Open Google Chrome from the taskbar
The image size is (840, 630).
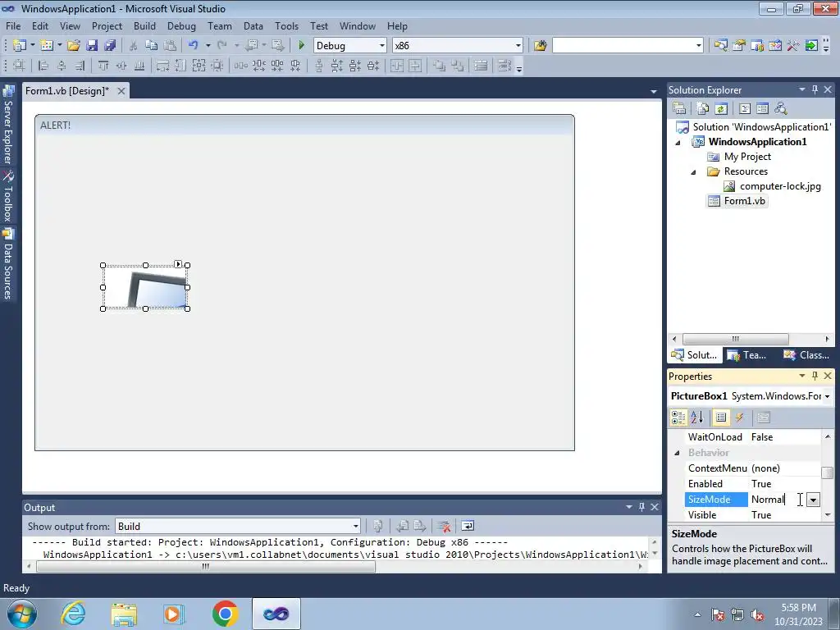click(225, 614)
